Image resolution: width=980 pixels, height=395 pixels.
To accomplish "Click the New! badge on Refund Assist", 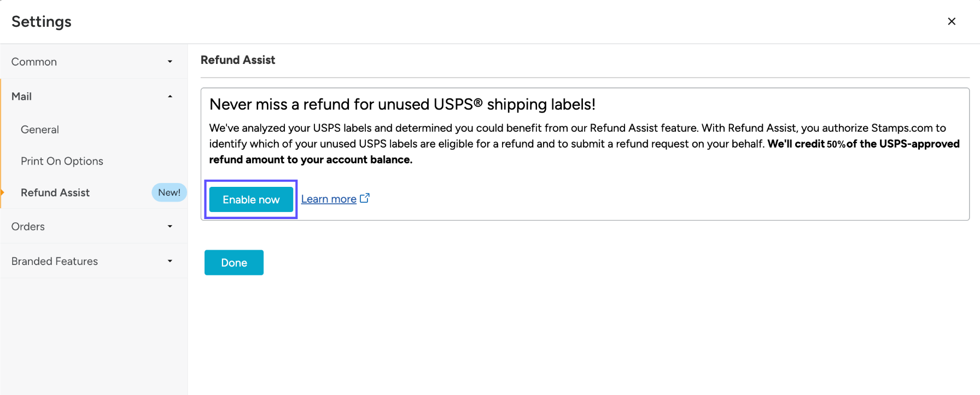I will pyautogui.click(x=169, y=193).
